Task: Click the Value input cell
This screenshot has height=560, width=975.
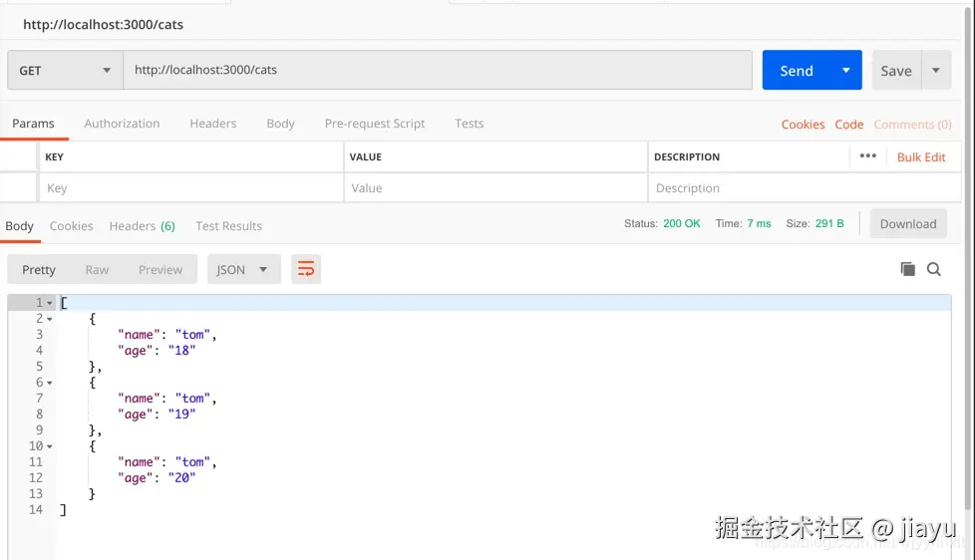Action: point(495,187)
